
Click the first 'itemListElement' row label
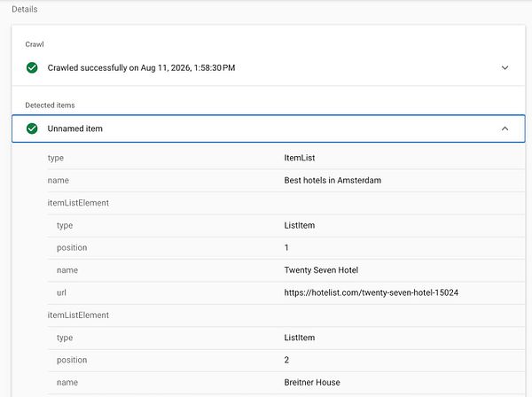[78, 203]
